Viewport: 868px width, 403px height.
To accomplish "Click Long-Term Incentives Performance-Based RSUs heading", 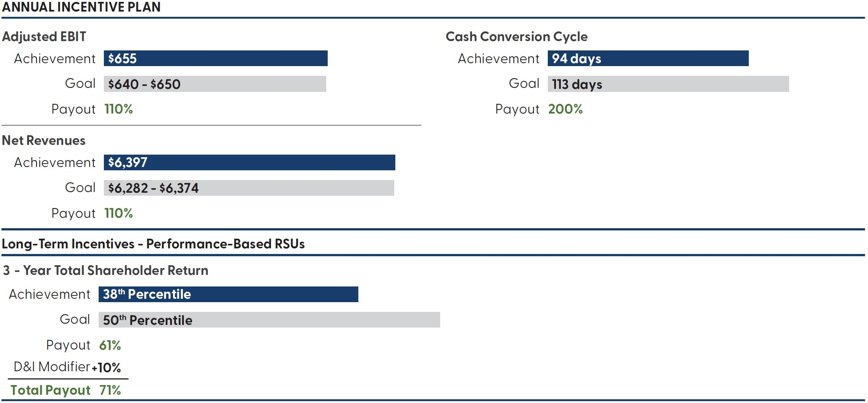I will [x=153, y=244].
